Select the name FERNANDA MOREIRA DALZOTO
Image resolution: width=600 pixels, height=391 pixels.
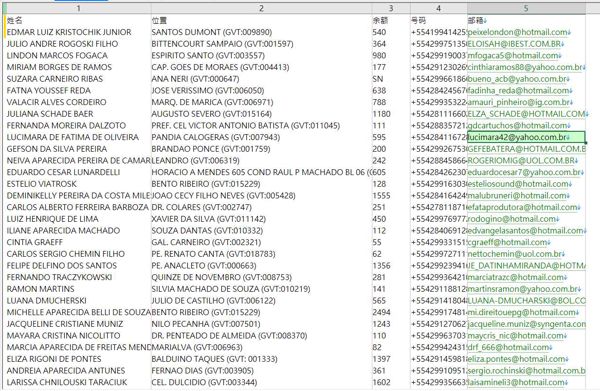point(66,125)
